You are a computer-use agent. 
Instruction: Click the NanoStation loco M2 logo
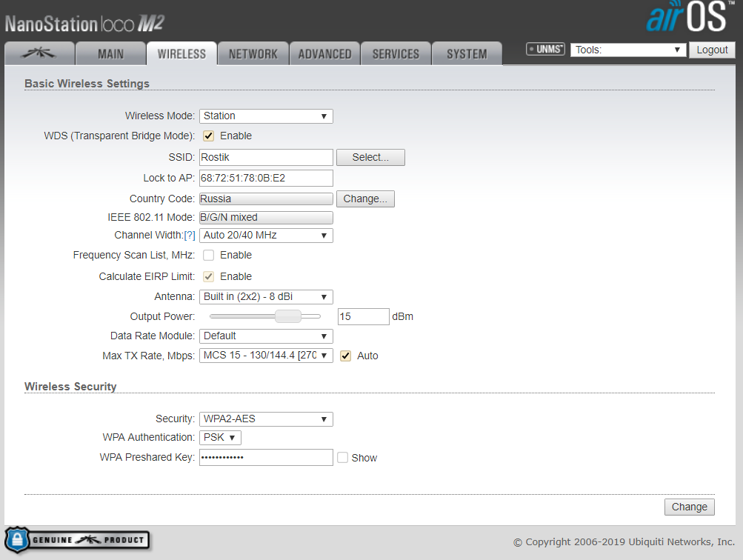point(85,24)
